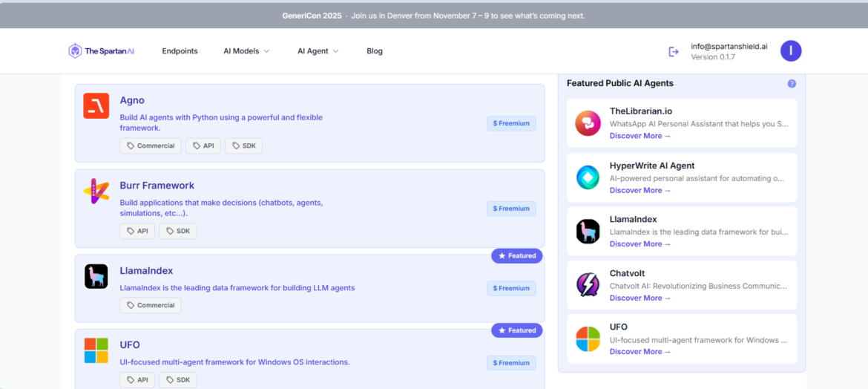Expand the AI Agent dropdown menu
Screen dimensions: 868x389
click(x=318, y=51)
